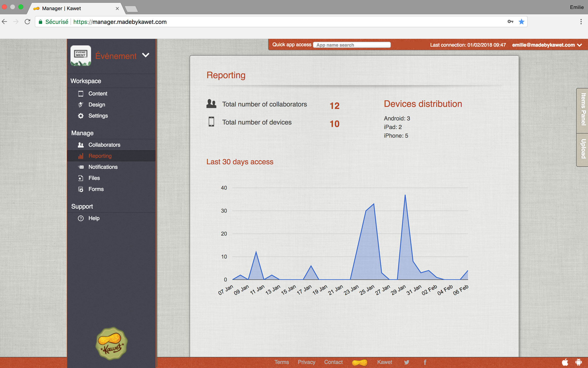Select the Content icon in the sidebar
Image resolution: width=588 pixels, height=368 pixels.
pos(80,93)
